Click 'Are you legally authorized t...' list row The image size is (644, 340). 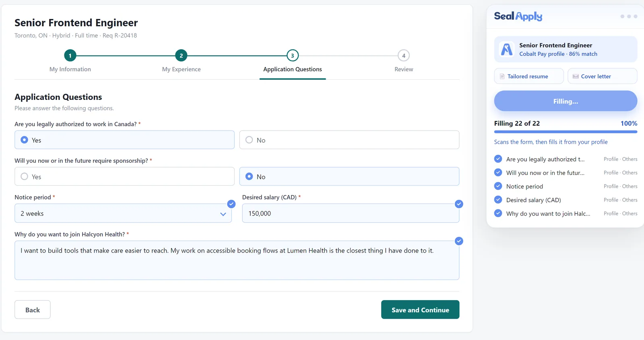(566, 159)
